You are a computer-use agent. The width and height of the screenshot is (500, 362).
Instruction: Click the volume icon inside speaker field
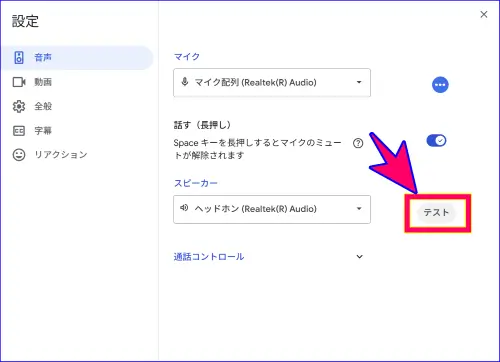coord(184,208)
